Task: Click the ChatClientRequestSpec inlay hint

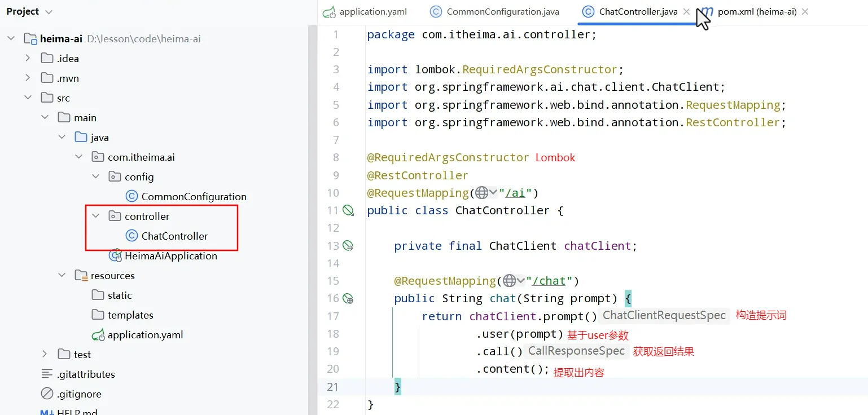Action: (664, 316)
